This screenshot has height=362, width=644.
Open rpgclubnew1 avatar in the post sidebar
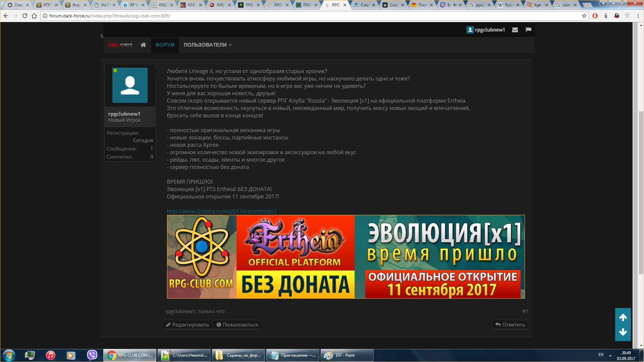pos(130,85)
